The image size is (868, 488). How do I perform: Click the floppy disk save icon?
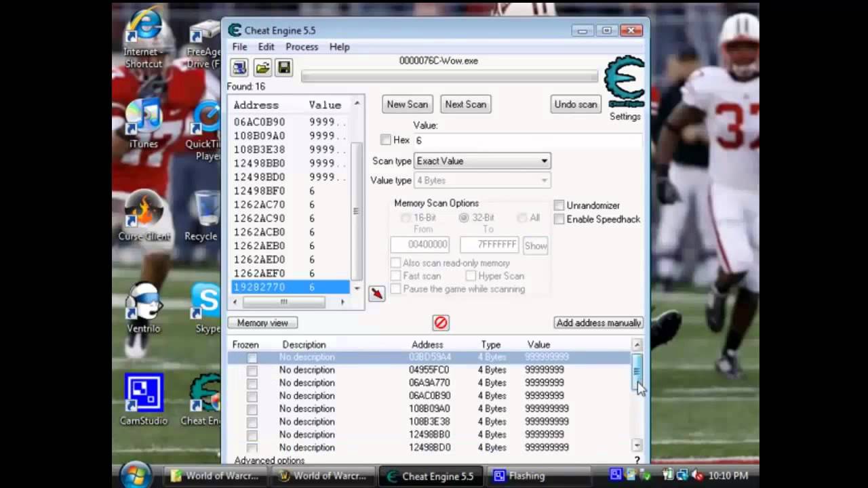tap(283, 68)
